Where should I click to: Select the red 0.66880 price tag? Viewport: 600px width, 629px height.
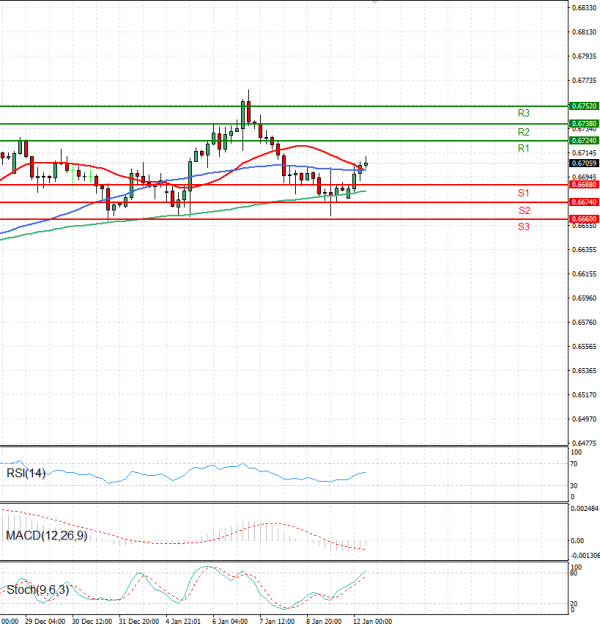(x=584, y=184)
